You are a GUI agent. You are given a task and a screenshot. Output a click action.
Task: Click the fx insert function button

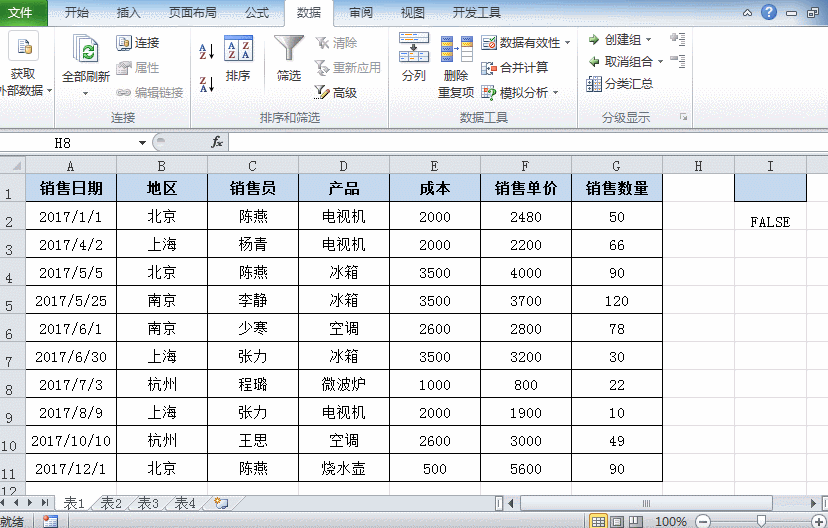pos(217,142)
